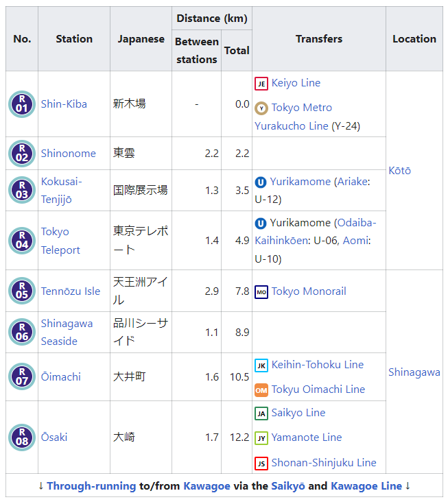
Task: Open the Tennōzu Isle station link
Action: (x=71, y=291)
